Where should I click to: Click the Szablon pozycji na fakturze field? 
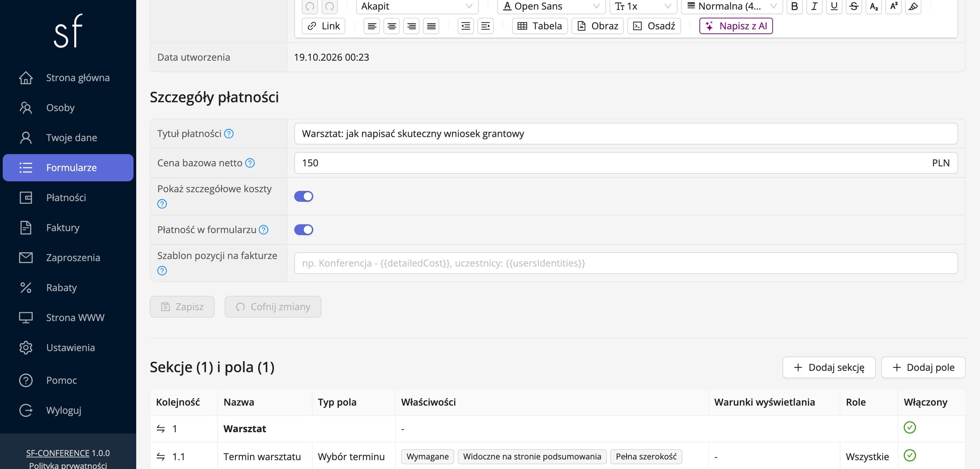(626, 263)
